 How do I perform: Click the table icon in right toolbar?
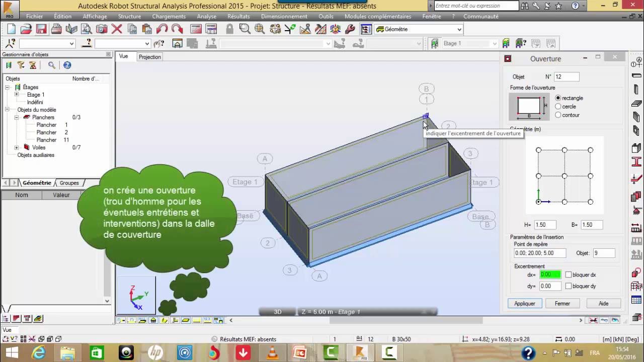[636, 300]
